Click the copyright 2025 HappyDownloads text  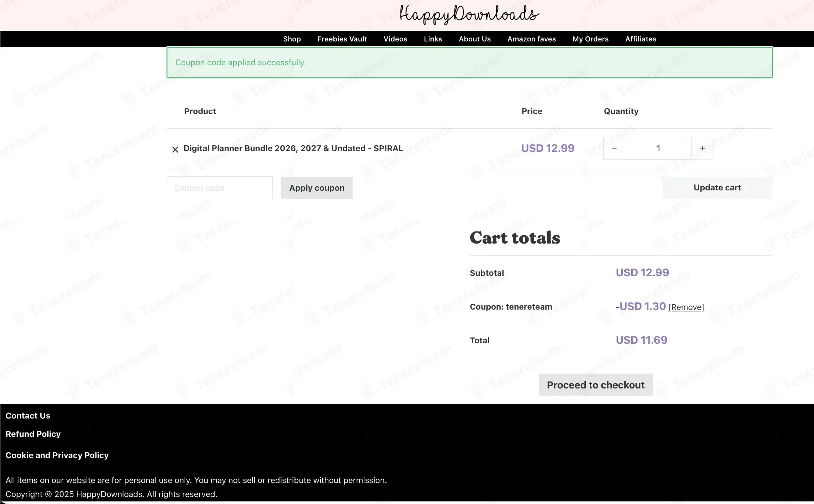[111, 494]
